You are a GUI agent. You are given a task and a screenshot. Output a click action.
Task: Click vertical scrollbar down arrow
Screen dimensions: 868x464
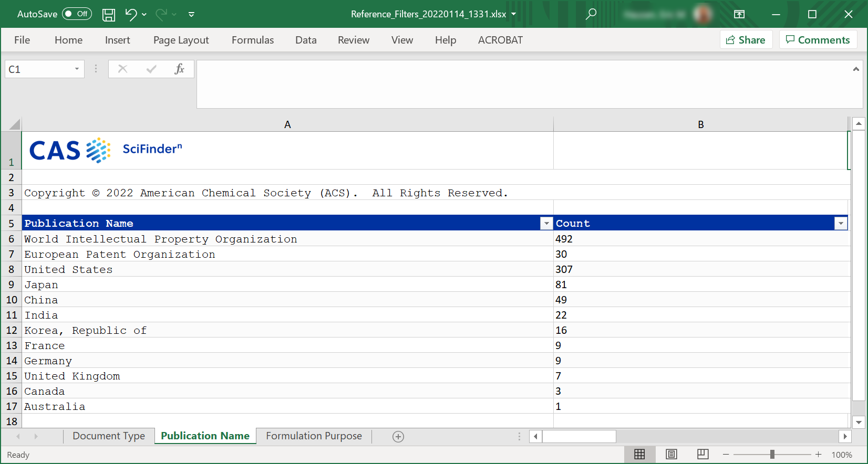click(x=859, y=422)
